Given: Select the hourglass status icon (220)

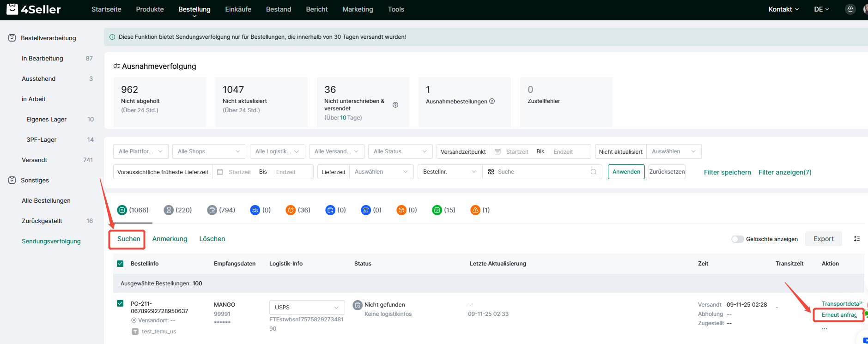Looking at the screenshot, I should (x=169, y=210).
